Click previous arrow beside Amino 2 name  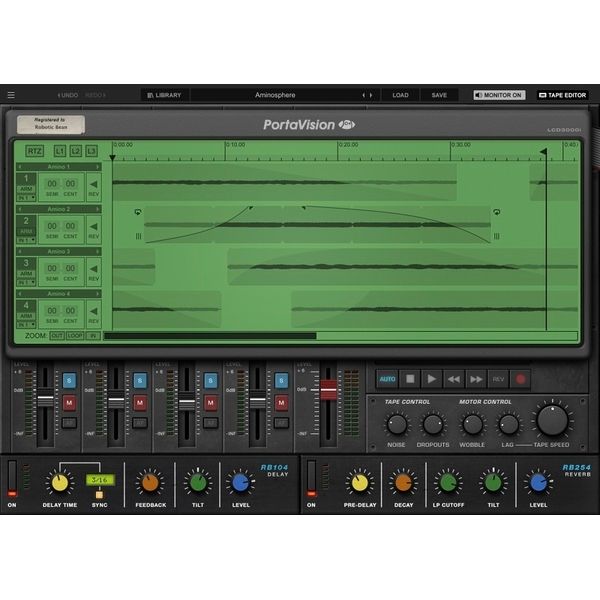(20, 209)
